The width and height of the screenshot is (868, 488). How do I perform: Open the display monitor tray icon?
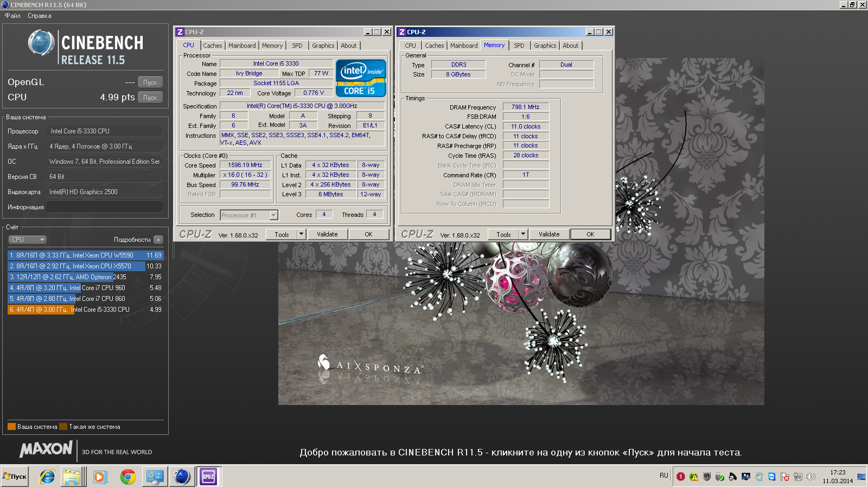pyautogui.click(x=746, y=477)
